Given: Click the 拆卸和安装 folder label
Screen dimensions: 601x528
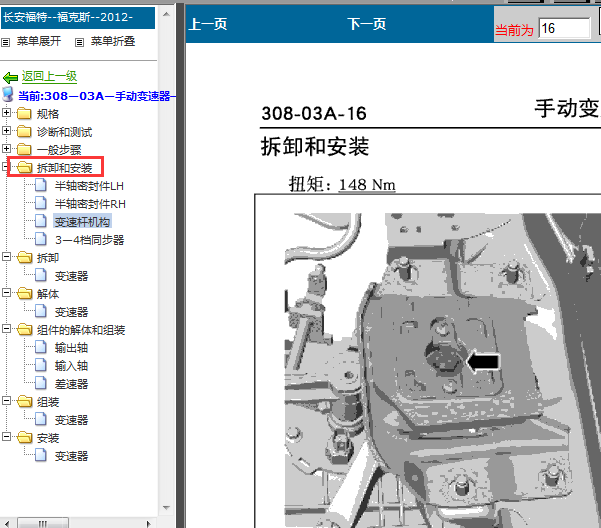Looking at the screenshot, I should pos(64,168).
